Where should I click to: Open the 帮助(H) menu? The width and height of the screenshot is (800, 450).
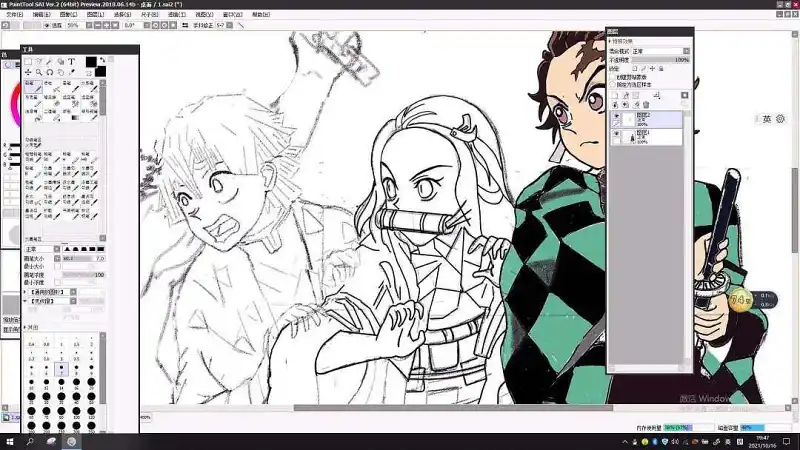260,14
